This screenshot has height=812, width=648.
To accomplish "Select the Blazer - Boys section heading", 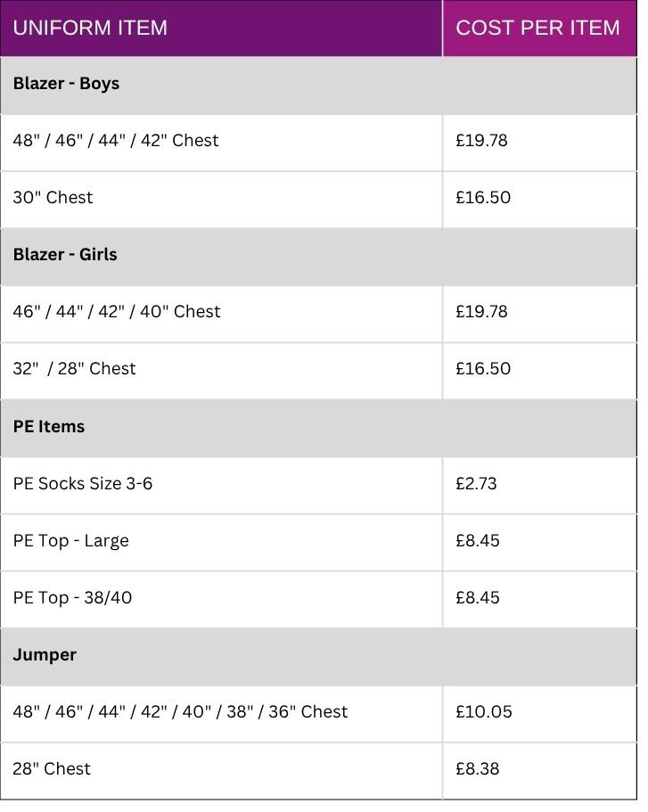I will [66, 84].
